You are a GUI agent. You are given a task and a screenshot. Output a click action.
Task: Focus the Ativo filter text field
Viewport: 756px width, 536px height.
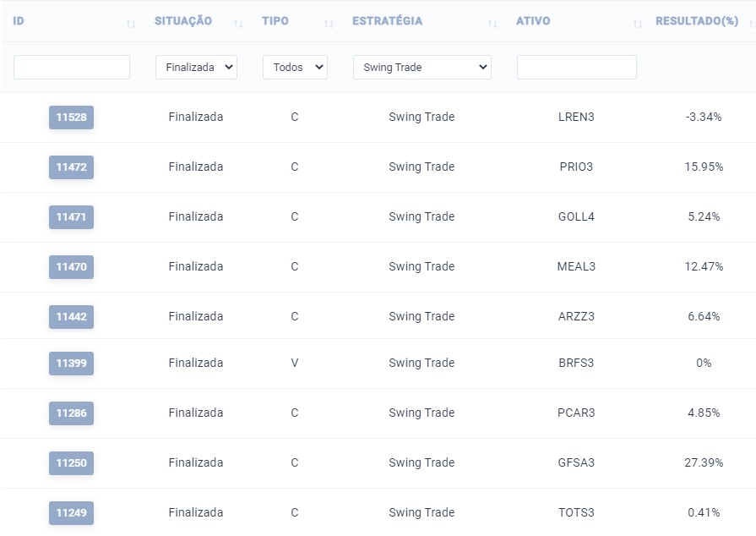(577, 67)
